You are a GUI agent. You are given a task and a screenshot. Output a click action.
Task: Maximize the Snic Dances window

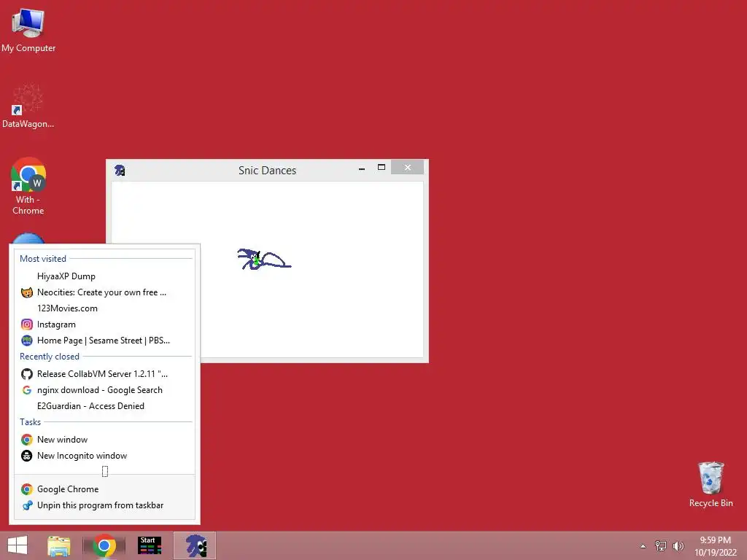381,168
